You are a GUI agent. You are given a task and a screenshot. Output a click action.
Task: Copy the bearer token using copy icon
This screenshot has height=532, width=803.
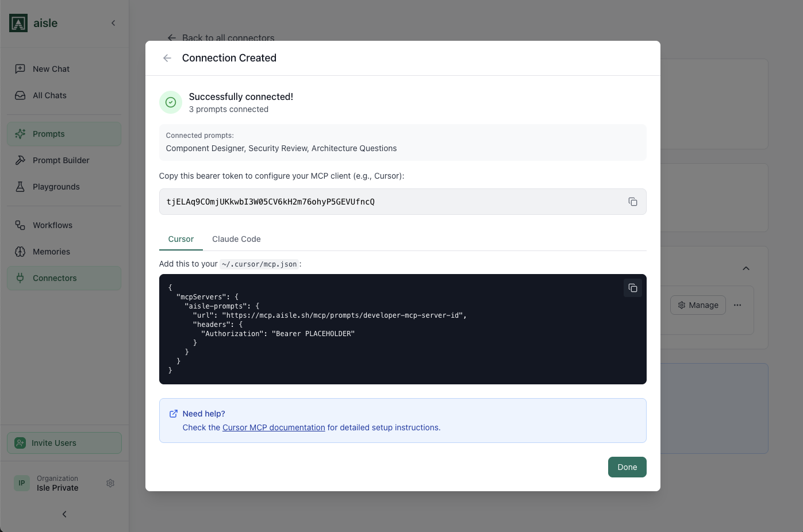coord(633,202)
